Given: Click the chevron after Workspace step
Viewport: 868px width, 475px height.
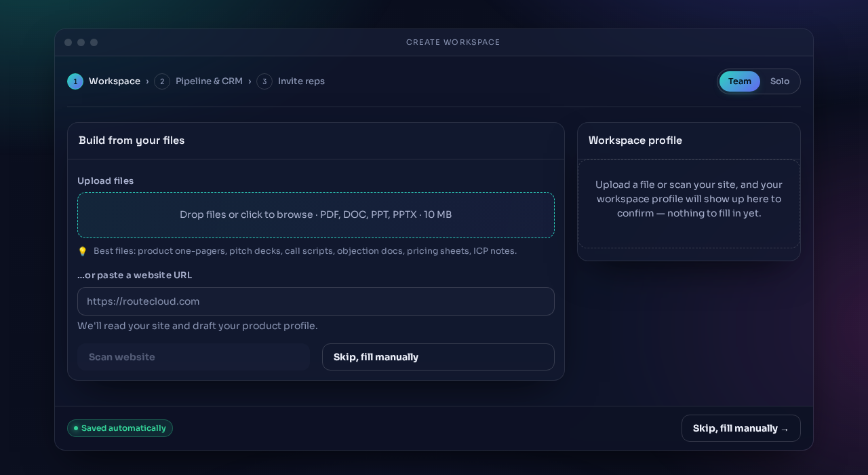Looking at the screenshot, I should coord(147,81).
